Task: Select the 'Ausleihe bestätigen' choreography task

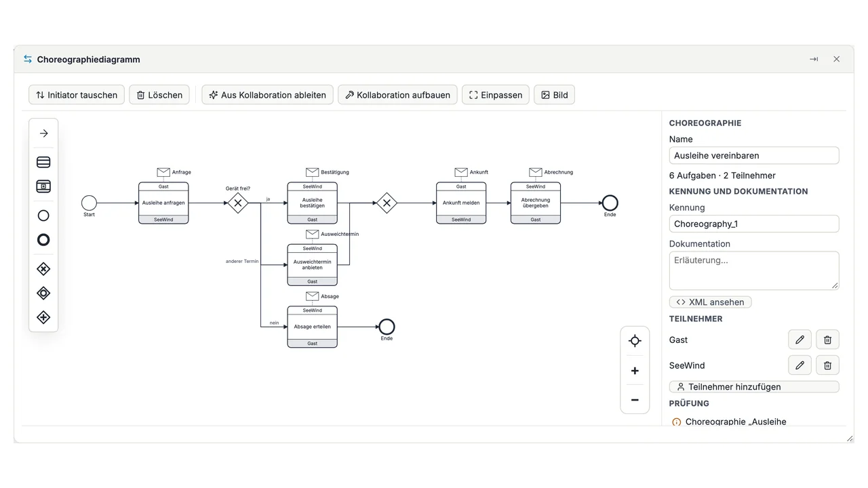Action: [312, 203]
